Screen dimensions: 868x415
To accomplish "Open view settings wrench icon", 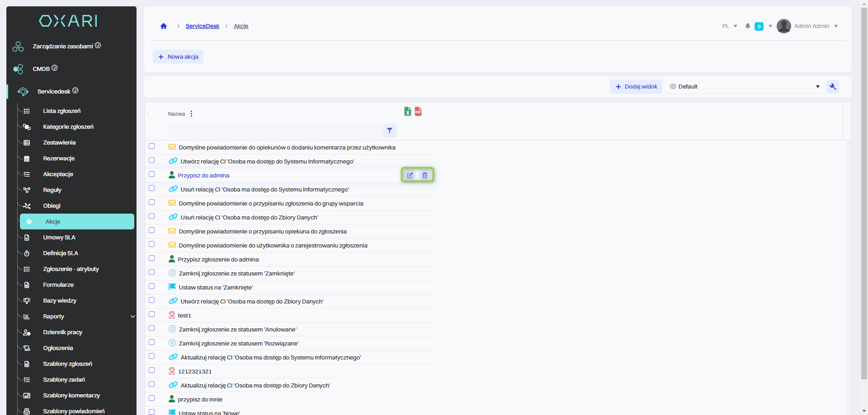I will (833, 87).
